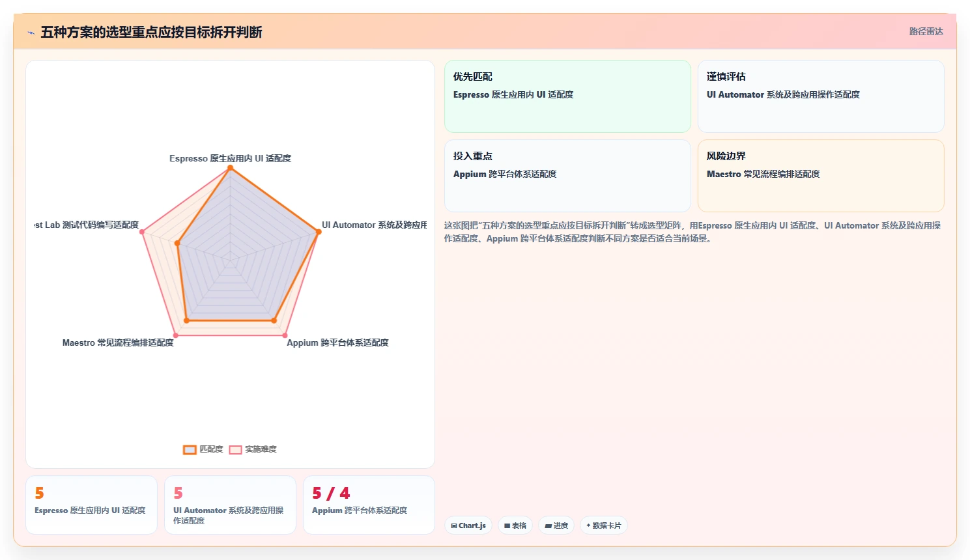This screenshot has width=970, height=560.
Task: Click the orange 匹配度 point on the Appium axis
Action: pos(274,320)
